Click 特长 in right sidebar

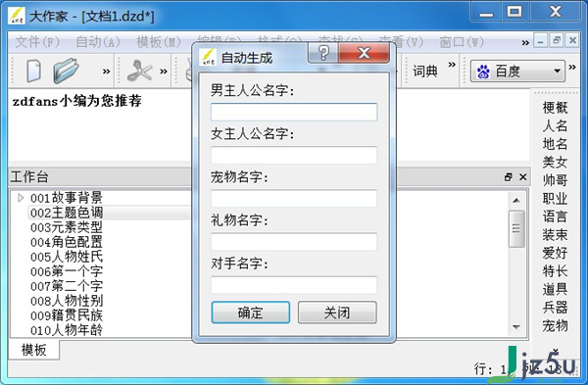pos(555,270)
